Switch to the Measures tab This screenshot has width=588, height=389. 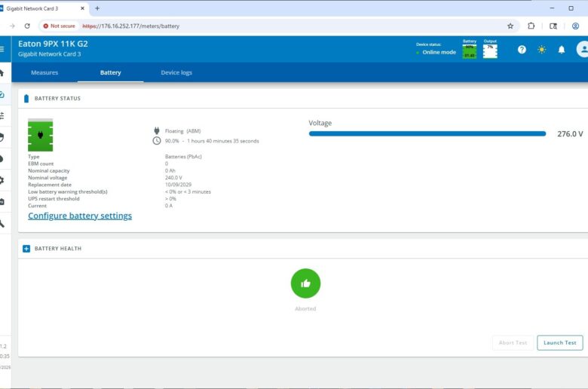(44, 73)
